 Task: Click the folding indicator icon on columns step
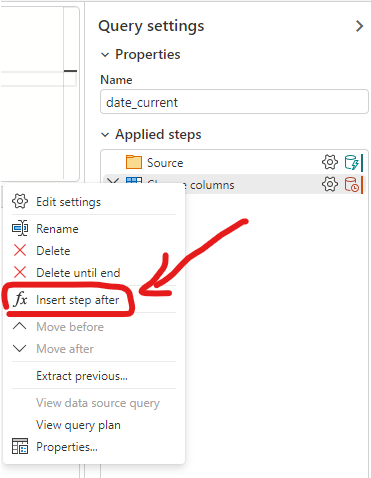[x=353, y=184]
